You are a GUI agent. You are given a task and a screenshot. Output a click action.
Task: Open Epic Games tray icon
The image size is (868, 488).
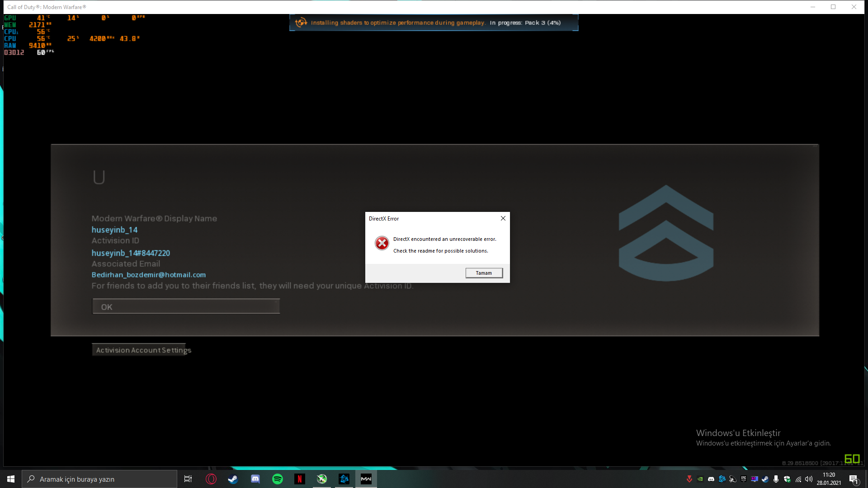click(744, 479)
